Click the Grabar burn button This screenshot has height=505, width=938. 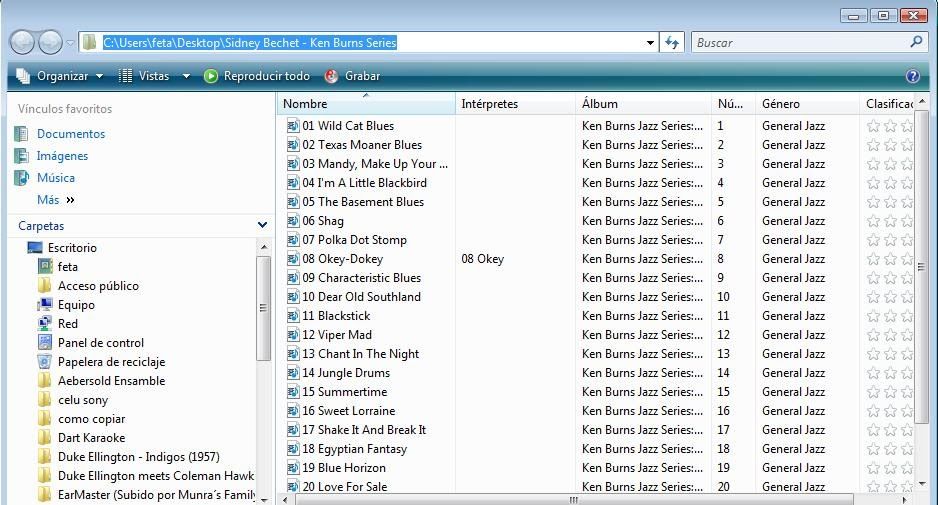click(352, 76)
